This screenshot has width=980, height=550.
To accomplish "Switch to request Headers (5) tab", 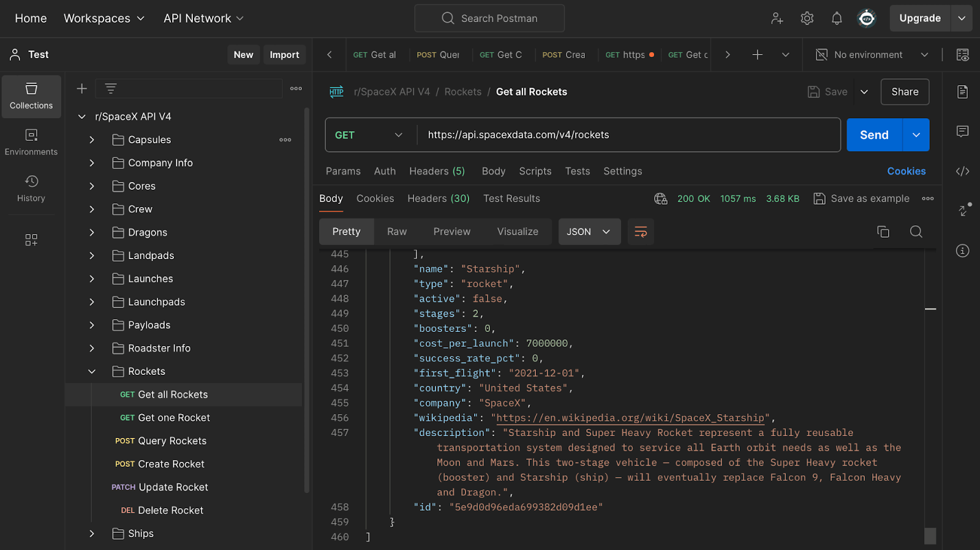I will pos(437,171).
